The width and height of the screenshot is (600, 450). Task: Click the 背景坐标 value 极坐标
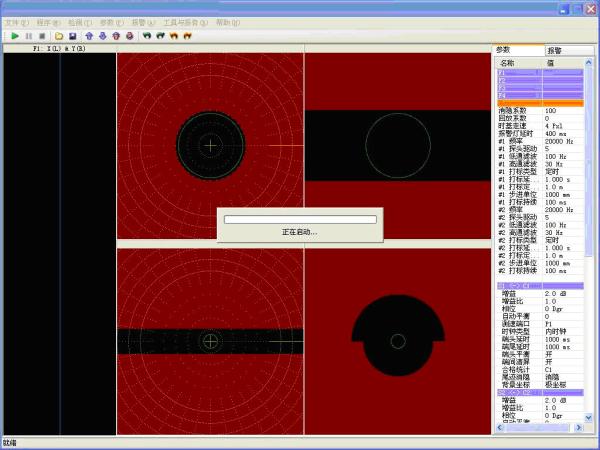tap(555, 385)
